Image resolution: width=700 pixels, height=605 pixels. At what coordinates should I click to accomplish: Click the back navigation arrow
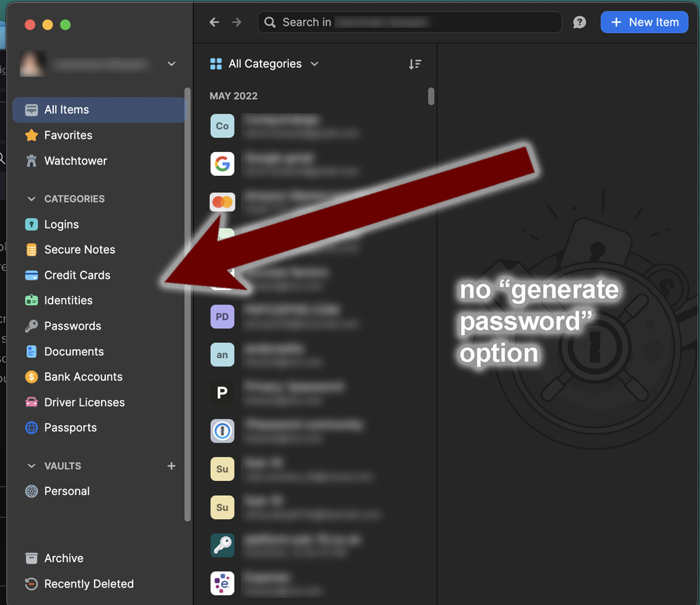point(214,22)
